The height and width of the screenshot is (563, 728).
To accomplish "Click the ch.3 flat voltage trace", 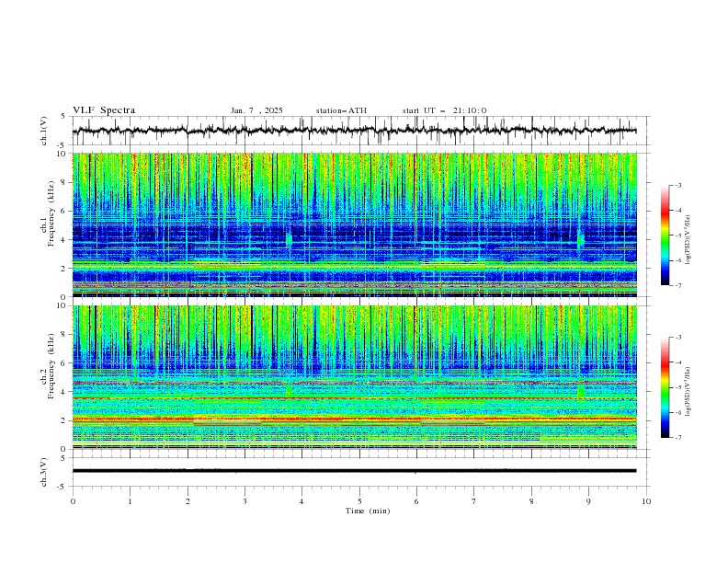I will point(354,471).
